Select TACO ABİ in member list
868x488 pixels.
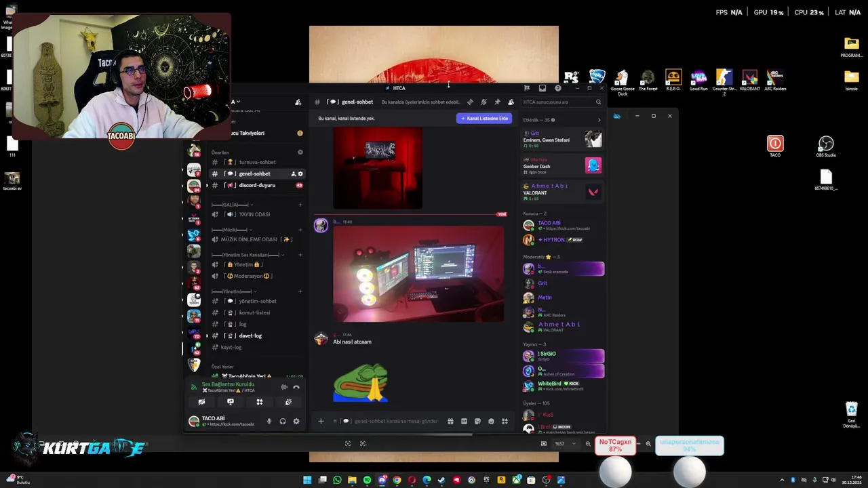(562, 225)
